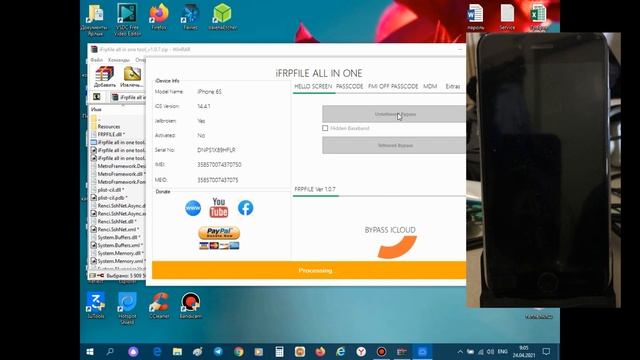The image size is (640, 360).
Task: Click the serial number DNPS1X89HFLR
Action: 216,150
